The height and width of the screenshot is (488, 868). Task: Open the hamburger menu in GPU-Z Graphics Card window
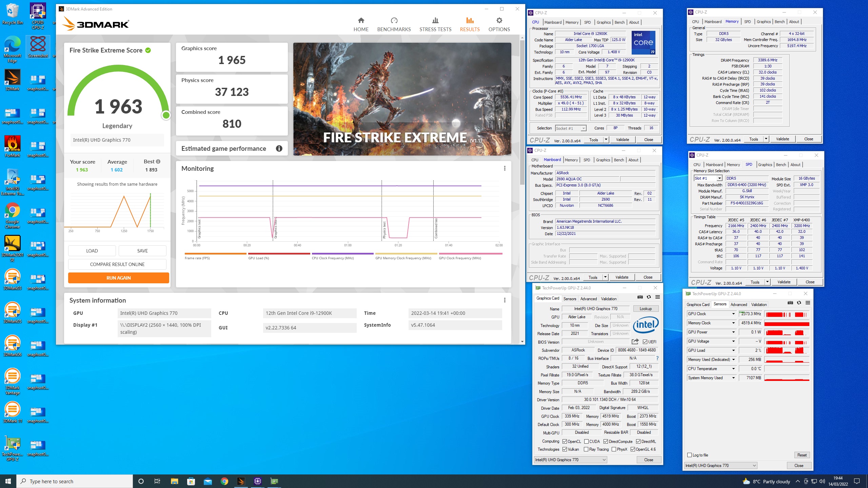click(657, 297)
